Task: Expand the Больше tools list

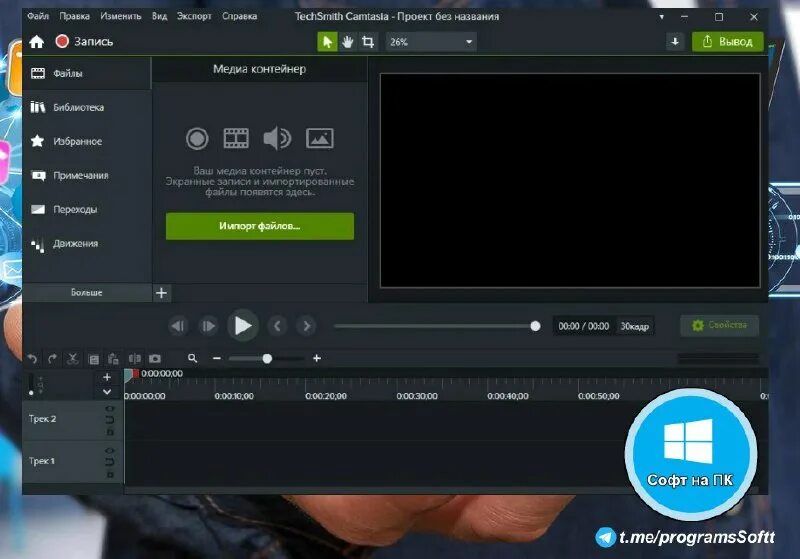Action: click(x=87, y=293)
